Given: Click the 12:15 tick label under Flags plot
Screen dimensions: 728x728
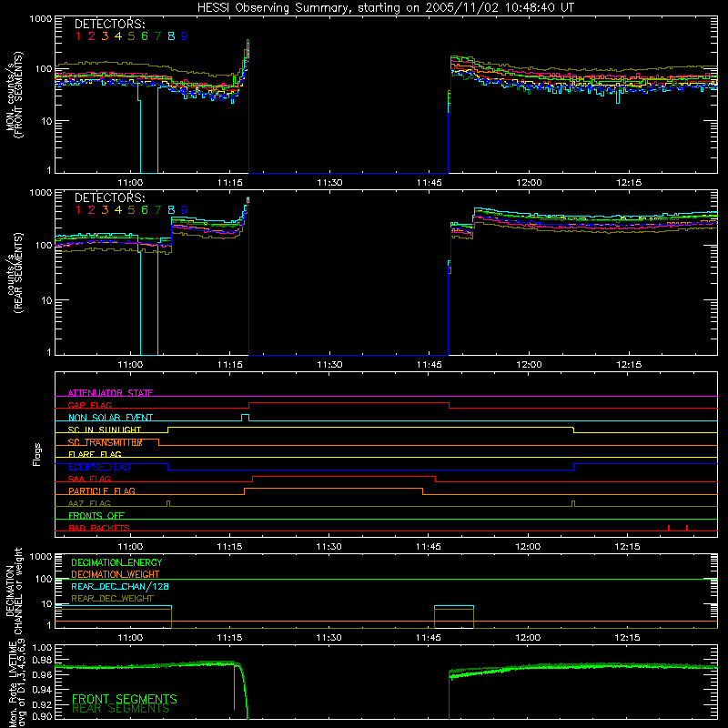Looking at the screenshot, I should click(x=627, y=547).
